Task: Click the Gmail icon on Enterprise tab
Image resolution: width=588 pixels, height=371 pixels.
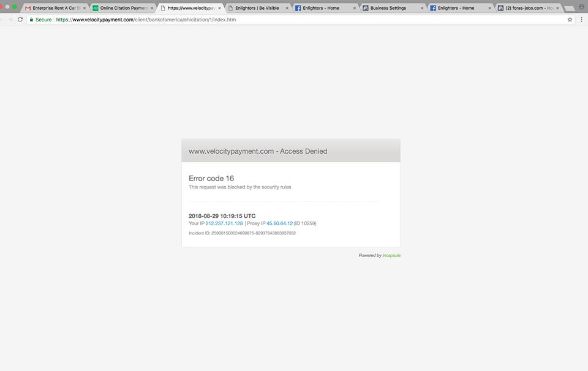Action: 28,8
